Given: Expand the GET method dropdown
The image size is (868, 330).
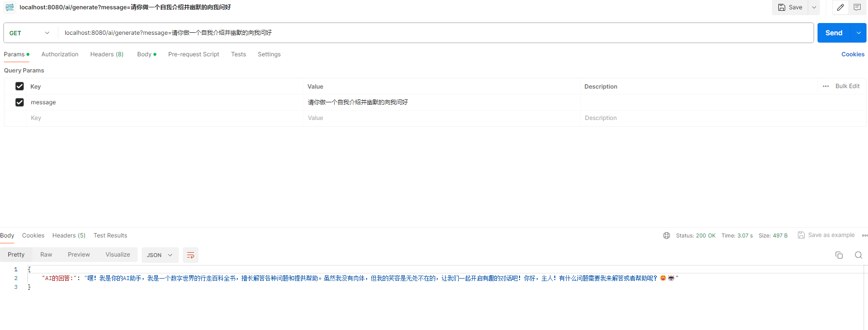Looking at the screenshot, I should 29,33.
